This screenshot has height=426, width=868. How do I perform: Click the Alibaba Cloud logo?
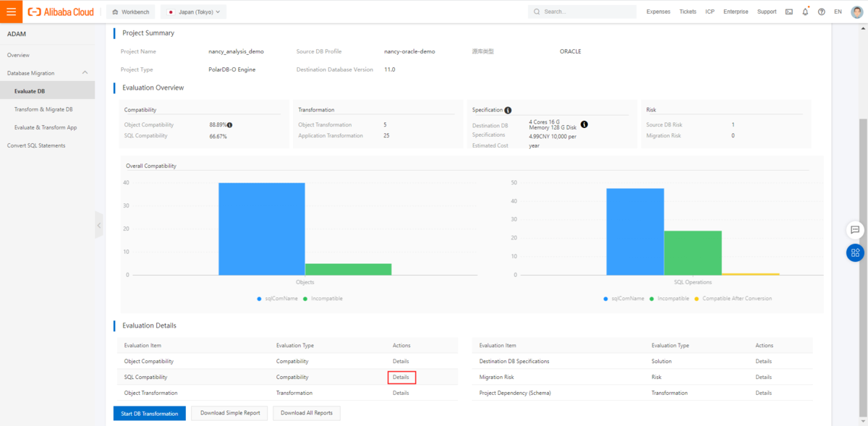click(61, 12)
